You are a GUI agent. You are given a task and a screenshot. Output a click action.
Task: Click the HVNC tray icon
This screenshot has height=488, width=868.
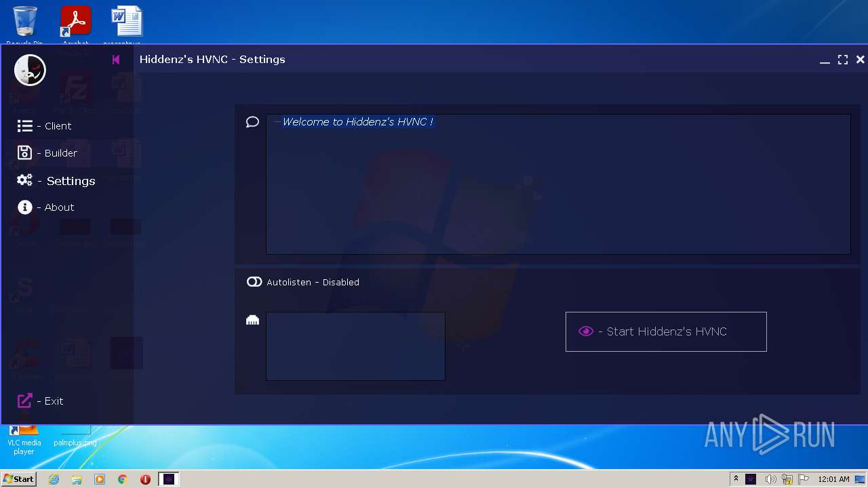click(751, 479)
